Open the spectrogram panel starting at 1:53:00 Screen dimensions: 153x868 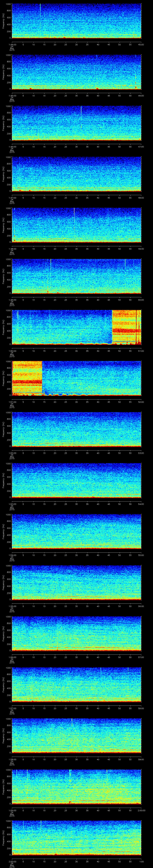point(77,480)
